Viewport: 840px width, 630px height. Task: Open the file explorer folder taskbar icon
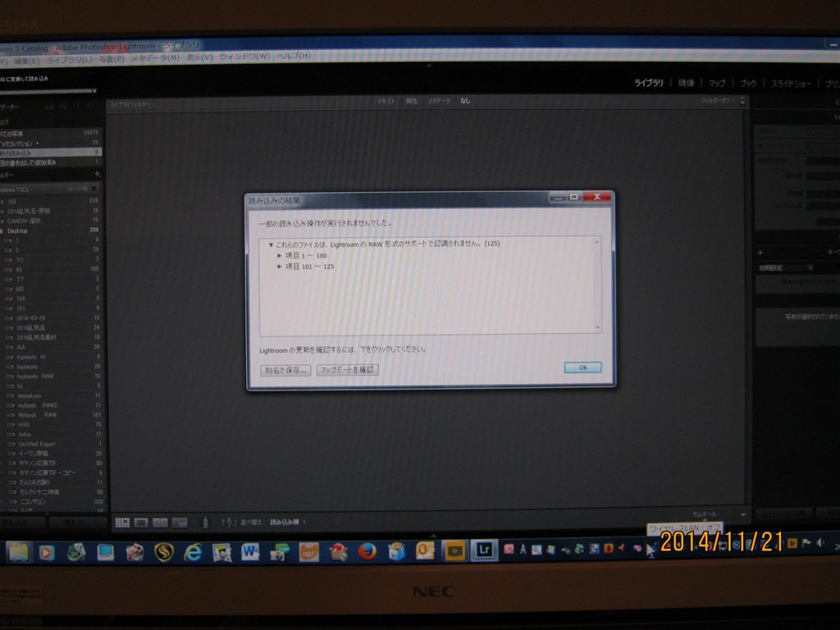tap(18, 552)
